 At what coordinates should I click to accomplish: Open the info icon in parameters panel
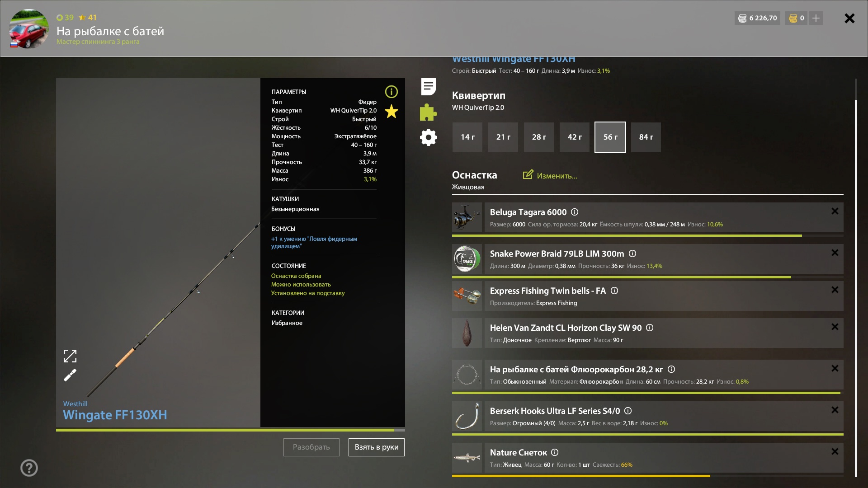391,92
